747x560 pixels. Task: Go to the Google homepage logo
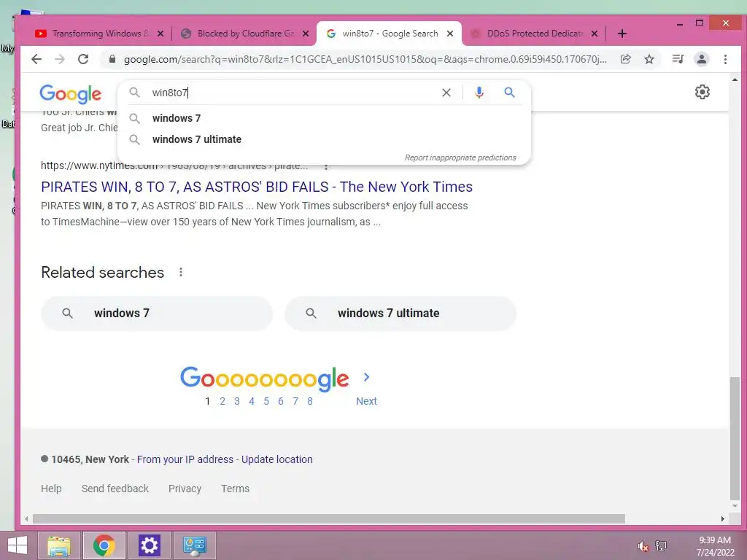(x=71, y=94)
